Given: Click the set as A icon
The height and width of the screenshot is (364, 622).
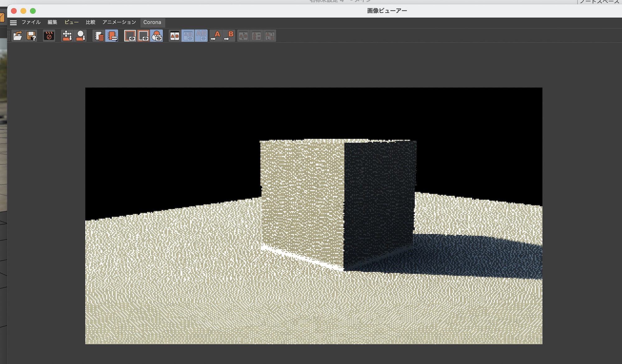Looking at the screenshot, I should tap(216, 36).
